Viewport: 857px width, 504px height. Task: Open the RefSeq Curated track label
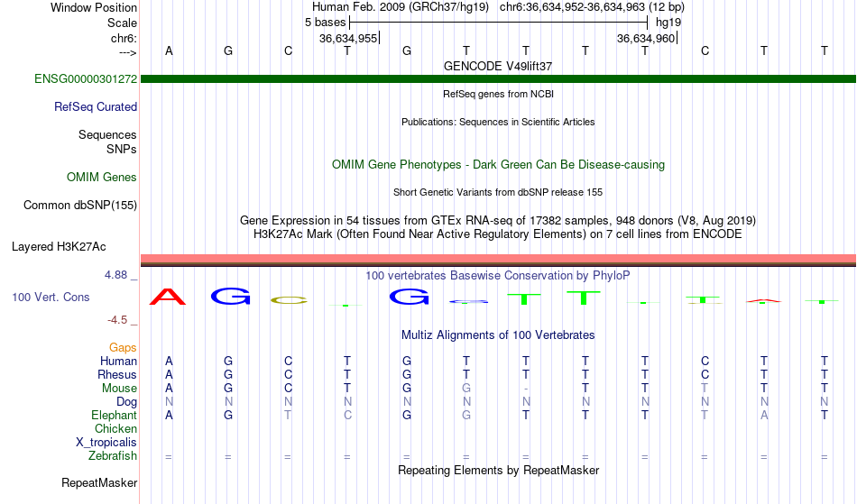tap(96, 106)
